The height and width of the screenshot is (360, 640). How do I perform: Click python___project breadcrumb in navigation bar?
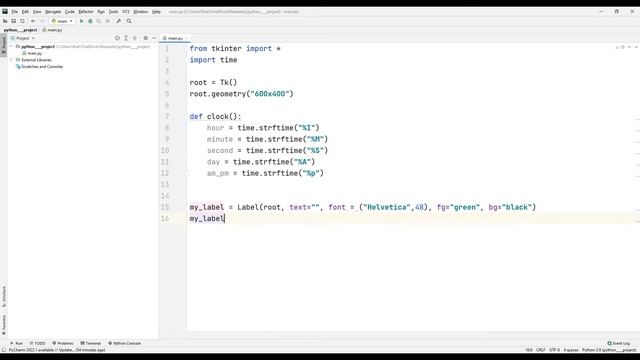[20, 30]
